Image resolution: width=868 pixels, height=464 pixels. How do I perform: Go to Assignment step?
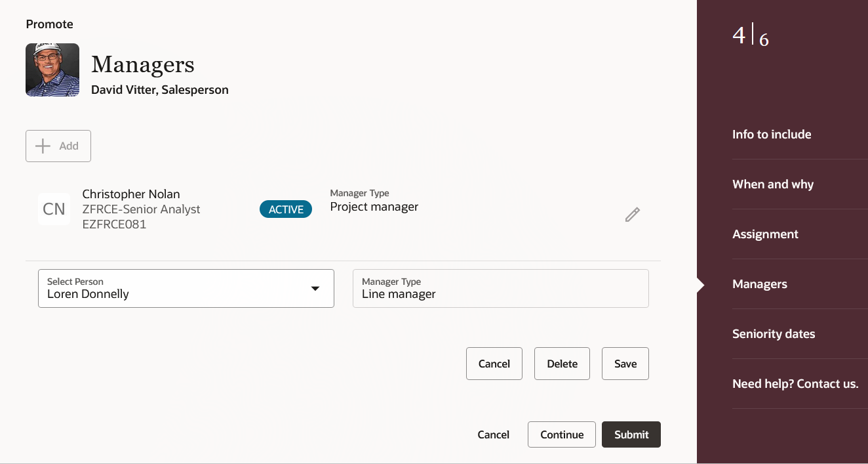point(765,234)
